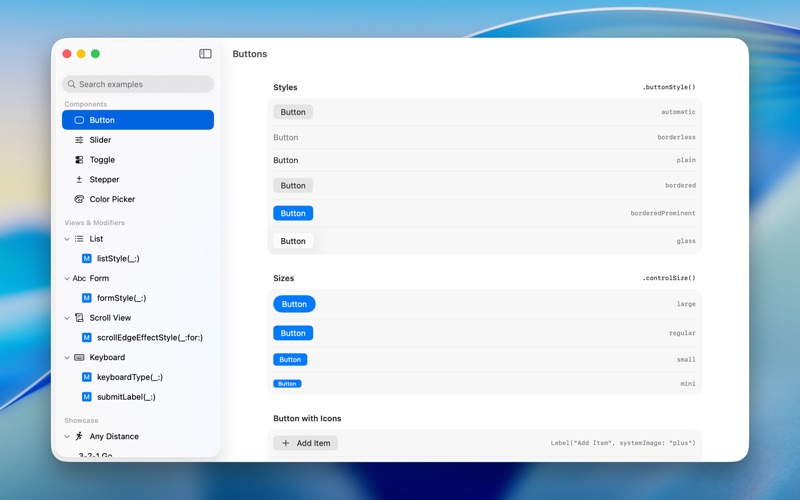Click the Buttons page title
Image resolution: width=800 pixels, height=500 pixels.
point(249,54)
